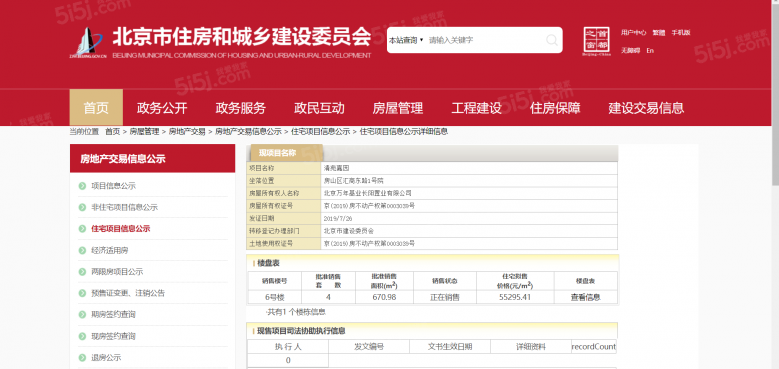Click the 670.98 area value

pyautogui.click(x=385, y=297)
